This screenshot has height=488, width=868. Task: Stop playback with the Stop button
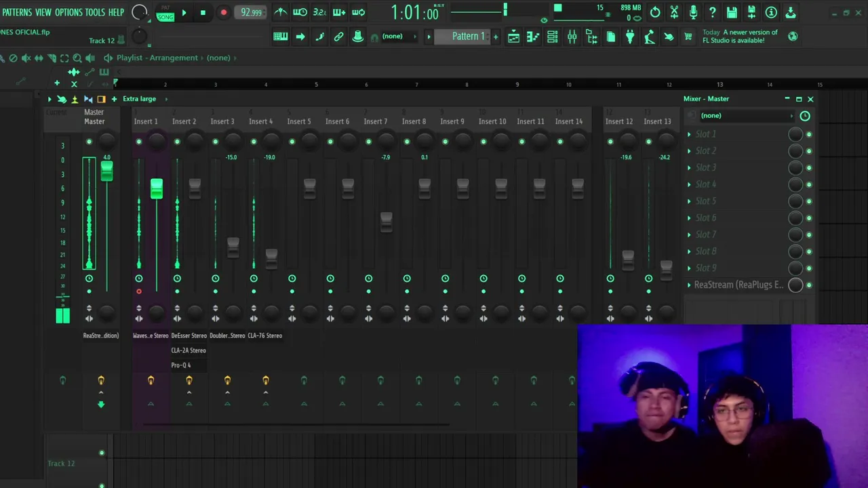pos(203,13)
